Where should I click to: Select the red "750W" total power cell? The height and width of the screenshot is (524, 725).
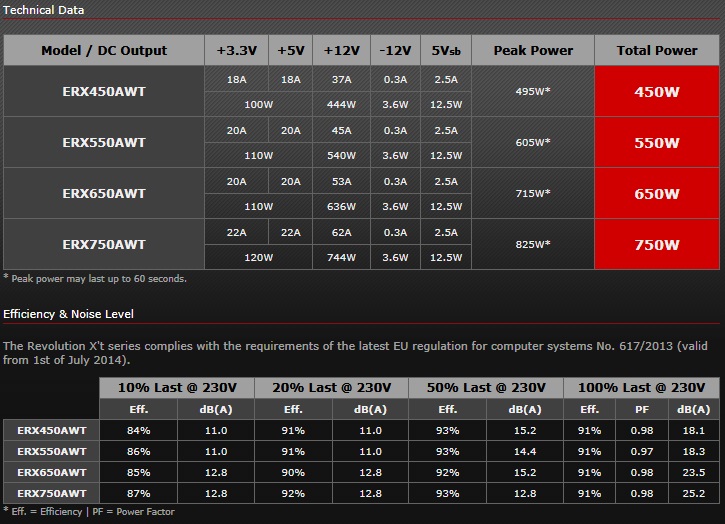[x=657, y=244]
